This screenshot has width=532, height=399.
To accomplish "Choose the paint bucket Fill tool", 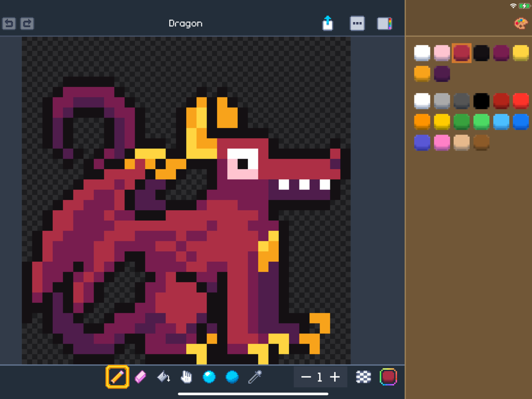I will (163, 377).
